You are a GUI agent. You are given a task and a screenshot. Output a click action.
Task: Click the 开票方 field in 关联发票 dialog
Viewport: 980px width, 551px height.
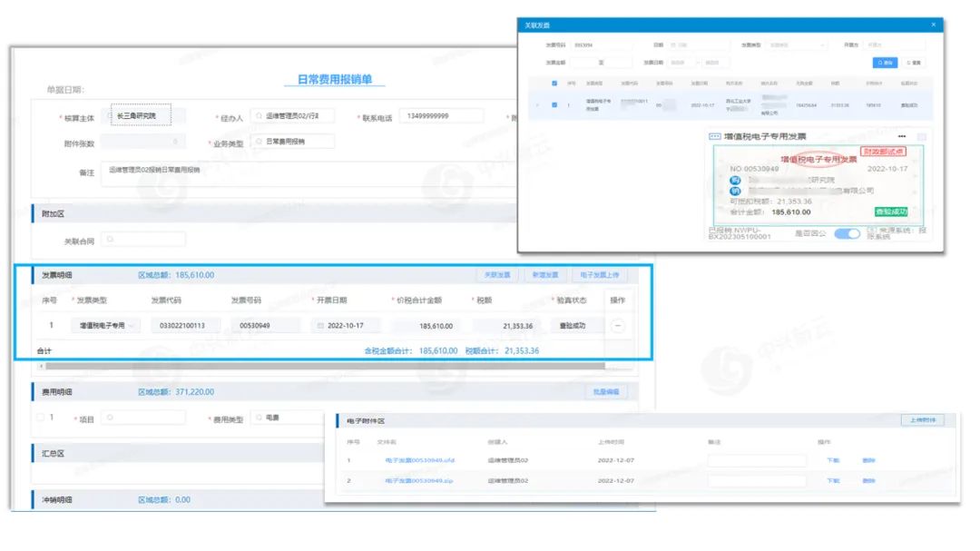tap(895, 45)
